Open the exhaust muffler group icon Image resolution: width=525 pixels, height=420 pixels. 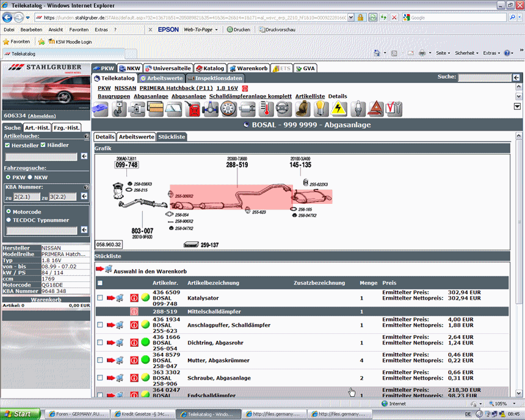pyautogui.click(x=247, y=109)
